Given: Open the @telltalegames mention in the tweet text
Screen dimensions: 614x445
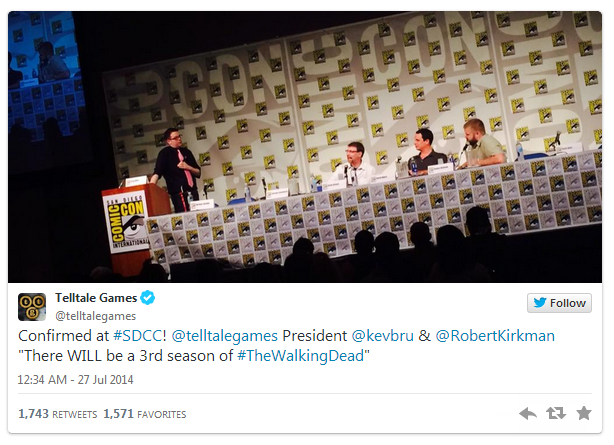Looking at the screenshot, I should click(x=224, y=336).
